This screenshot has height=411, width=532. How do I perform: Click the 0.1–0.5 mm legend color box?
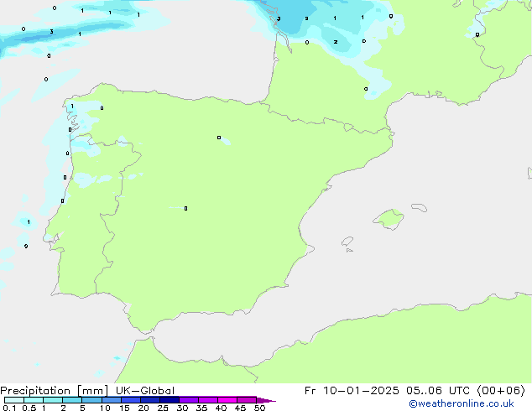click(14, 400)
